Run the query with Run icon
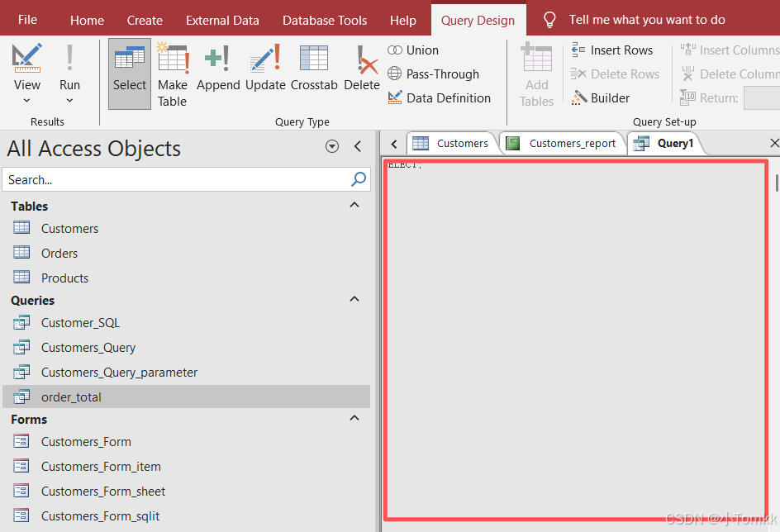This screenshot has width=780, height=532. coord(69,58)
